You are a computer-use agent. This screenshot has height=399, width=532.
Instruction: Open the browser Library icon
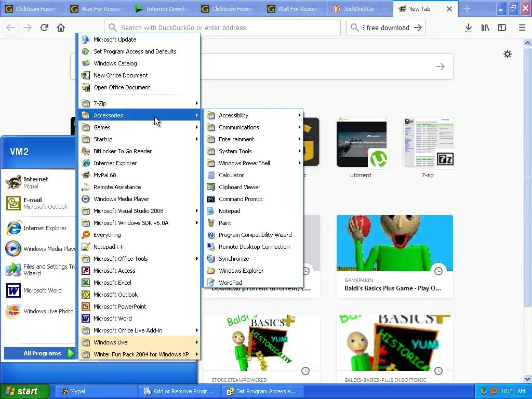click(485, 28)
